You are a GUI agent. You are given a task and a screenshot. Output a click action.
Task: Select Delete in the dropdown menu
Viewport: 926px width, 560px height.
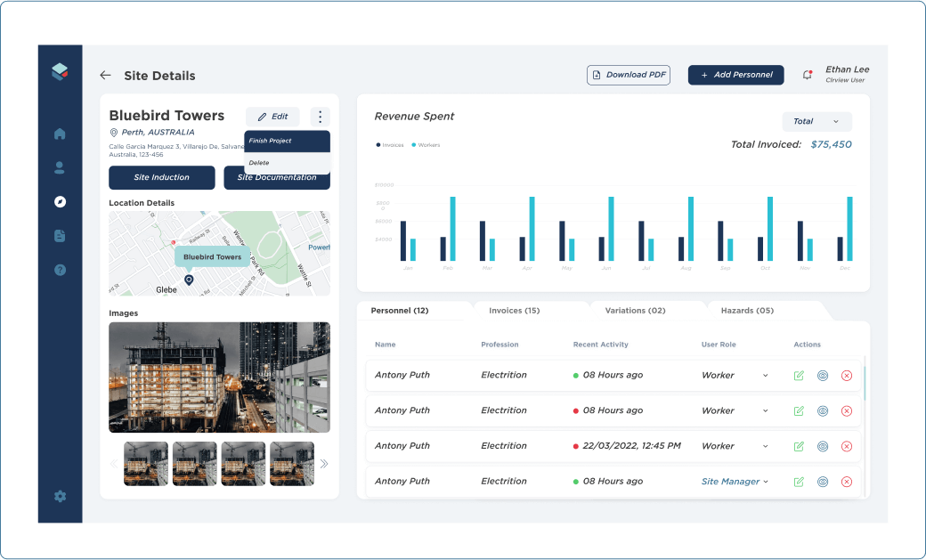pos(287,163)
